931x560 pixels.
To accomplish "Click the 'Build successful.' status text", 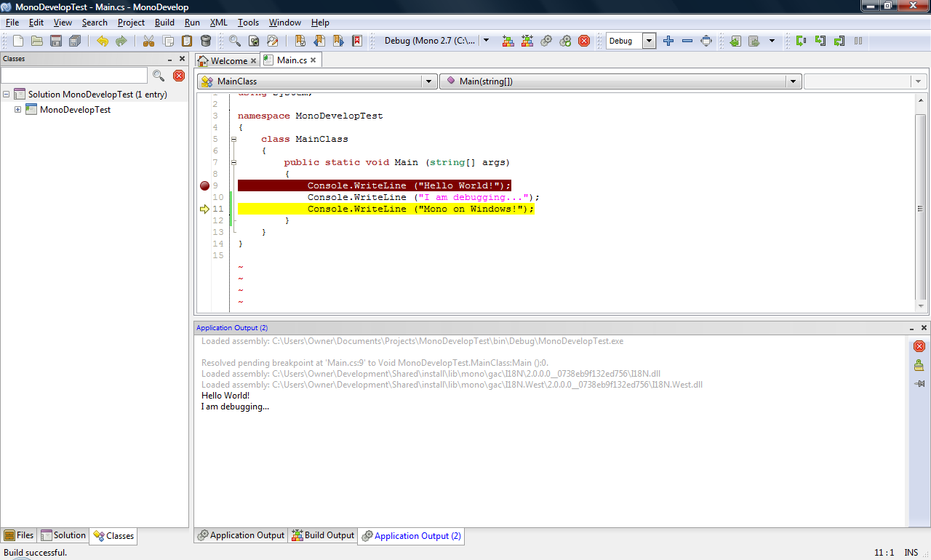I will [x=36, y=553].
